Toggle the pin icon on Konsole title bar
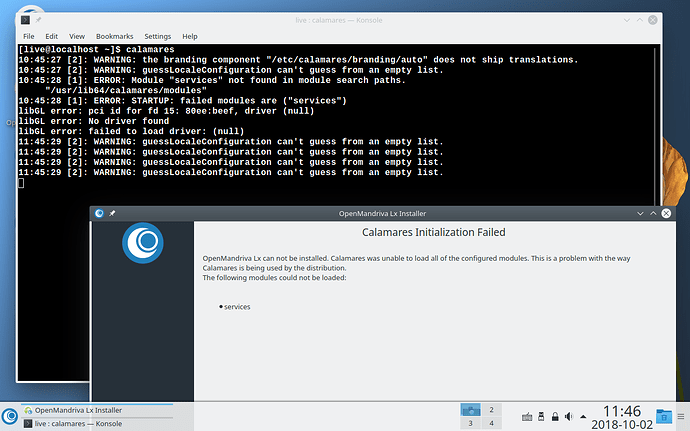 pyautogui.click(x=38, y=20)
